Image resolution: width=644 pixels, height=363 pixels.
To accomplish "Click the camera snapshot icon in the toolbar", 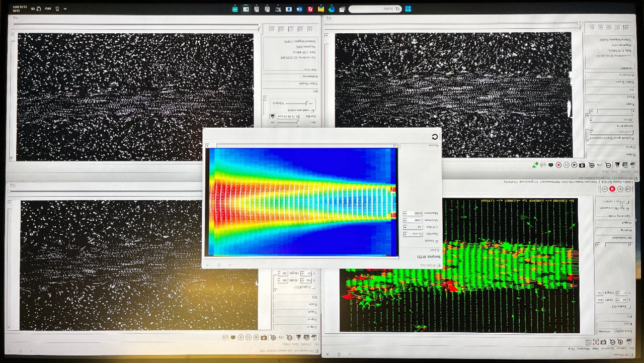I will tap(582, 165).
